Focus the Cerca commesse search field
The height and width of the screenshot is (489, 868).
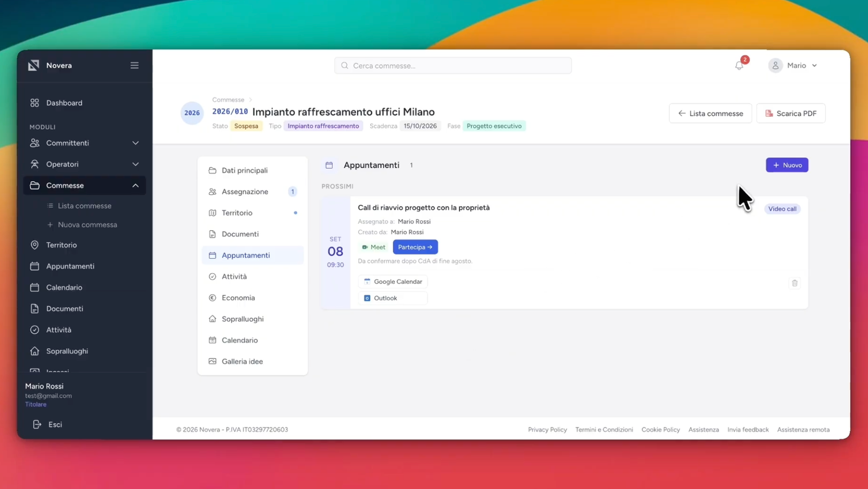pyautogui.click(x=453, y=65)
